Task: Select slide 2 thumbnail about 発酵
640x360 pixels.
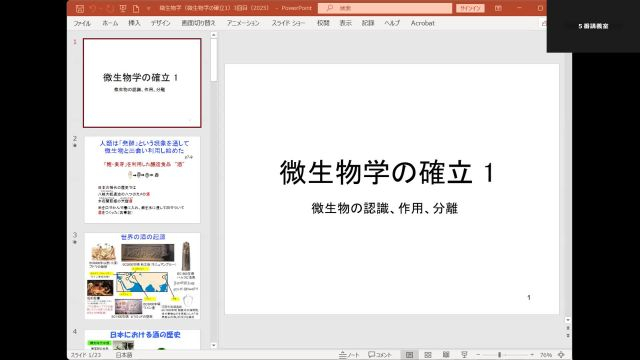Action: tap(142, 180)
